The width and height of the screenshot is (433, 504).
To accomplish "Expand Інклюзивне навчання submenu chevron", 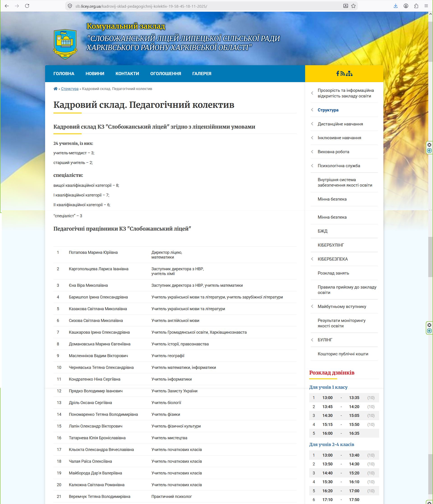I will point(312,138).
